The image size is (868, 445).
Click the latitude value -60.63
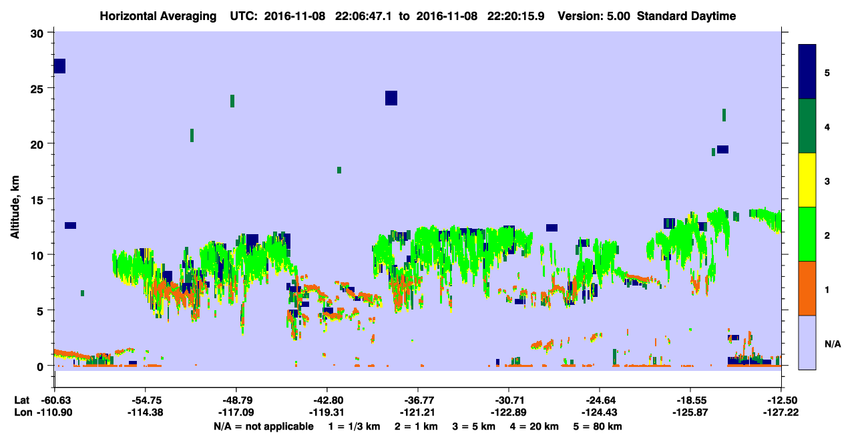(55, 400)
